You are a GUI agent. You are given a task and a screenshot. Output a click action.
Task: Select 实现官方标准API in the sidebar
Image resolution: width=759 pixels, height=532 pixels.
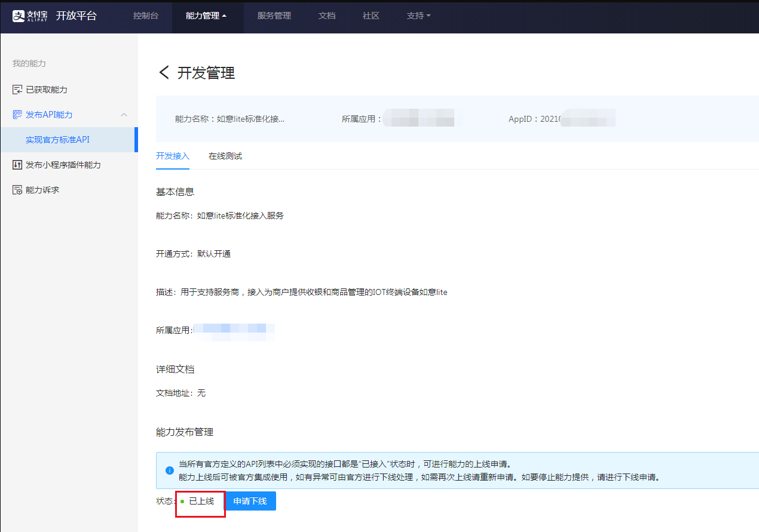69,140
